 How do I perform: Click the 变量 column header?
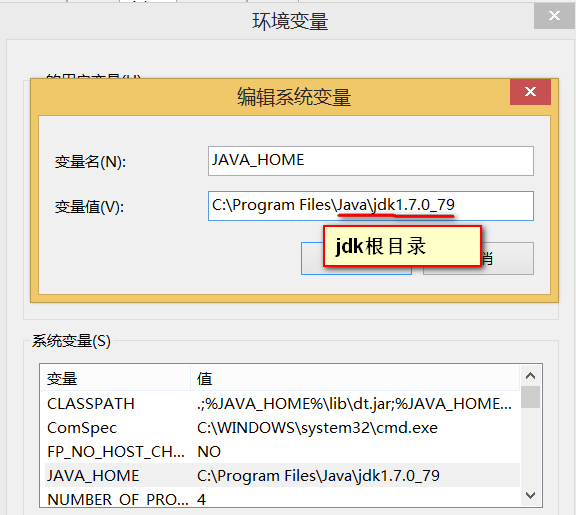pos(115,378)
